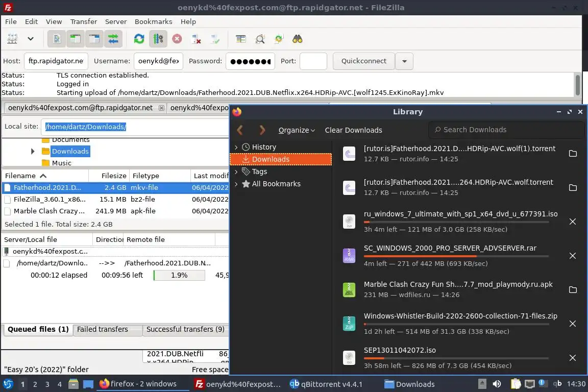
Task: Select the FileZilla_3.60.1_x86 bz2 file
Action: click(115, 199)
